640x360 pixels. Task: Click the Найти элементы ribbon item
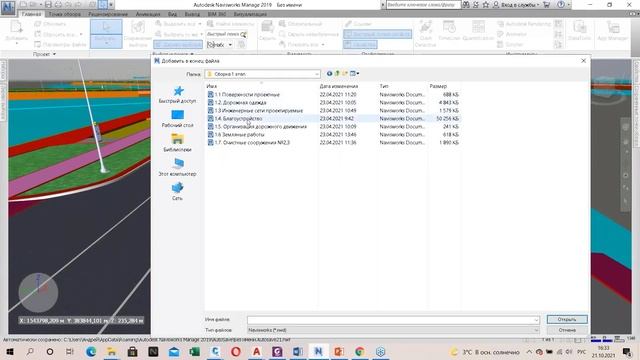(x=230, y=24)
